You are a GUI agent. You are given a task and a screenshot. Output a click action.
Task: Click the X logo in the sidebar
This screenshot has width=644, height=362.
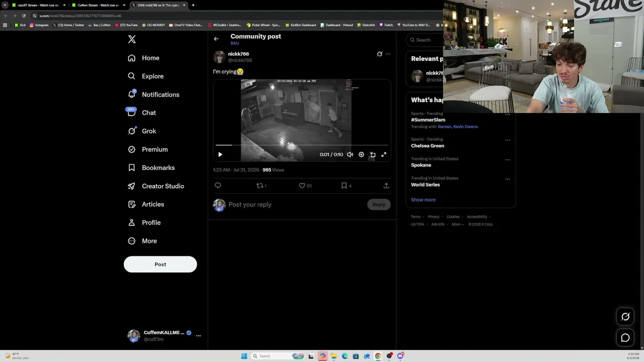click(x=132, y=39)
